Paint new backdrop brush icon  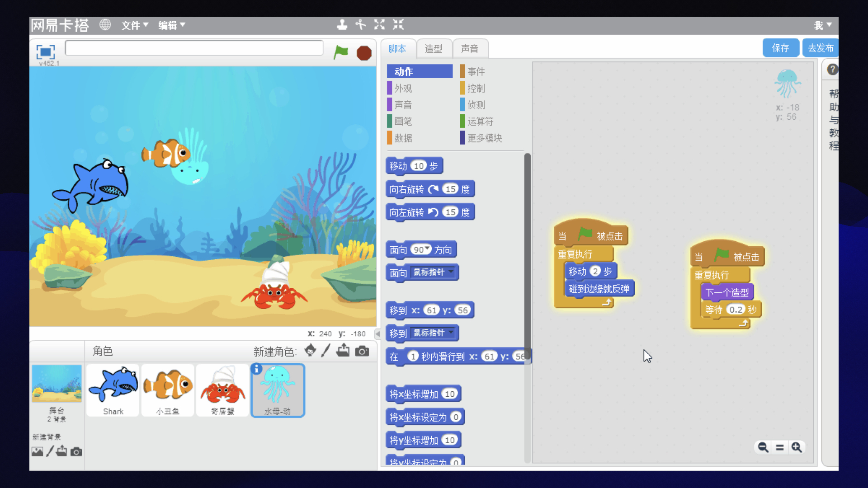click(50, 451)
